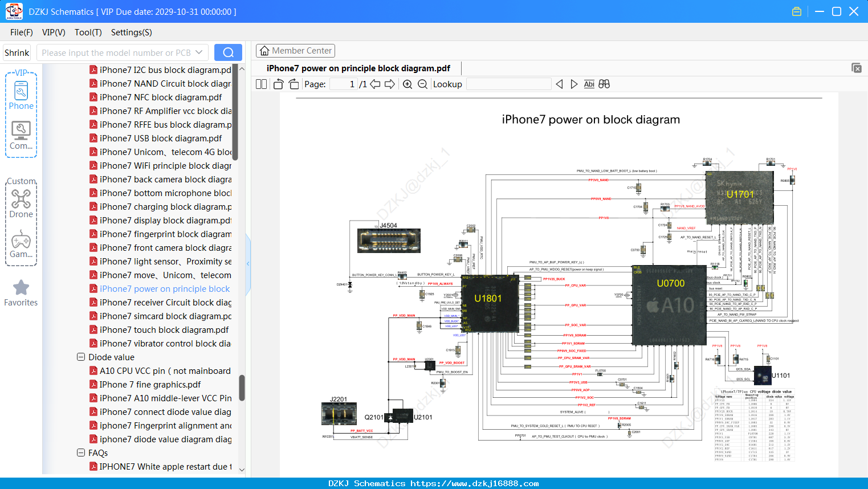This screenshot has width=868, height=489.
Task: Open iPhone7 NAND Circuit block diagram
Action: tap(161, 84)
